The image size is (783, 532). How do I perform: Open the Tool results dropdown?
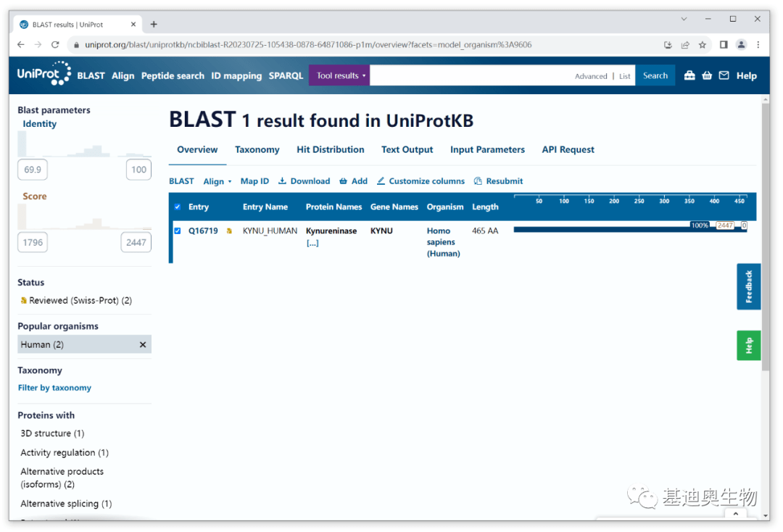point(339,75)
